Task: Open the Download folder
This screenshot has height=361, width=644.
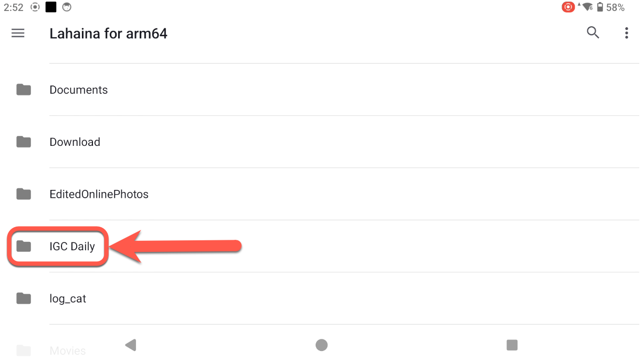Action: (75, 142)
